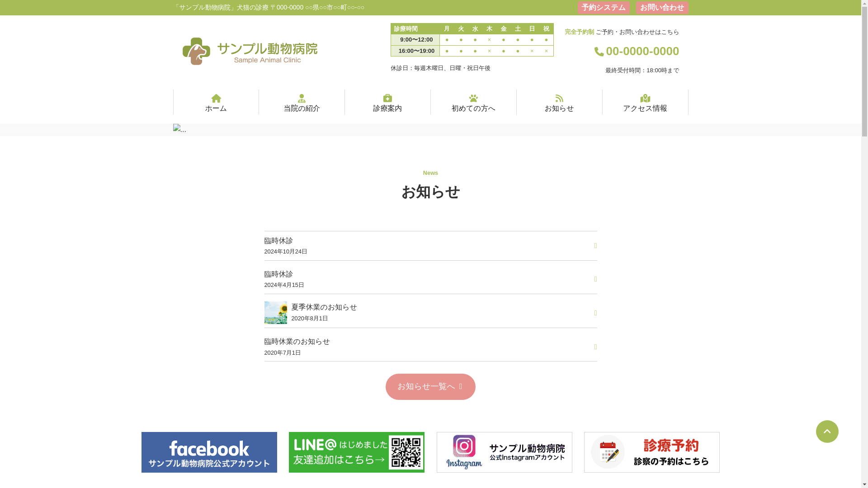868x488 pixels.
Task: Click arrow at right of 臨時休業のお知らせ row
Action: point(595,347)
